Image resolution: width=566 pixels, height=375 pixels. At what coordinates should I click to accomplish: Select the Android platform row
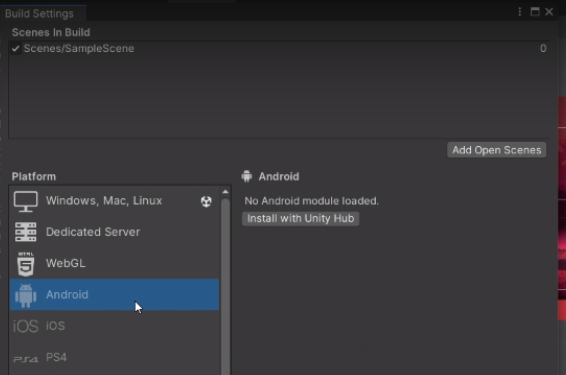tap(114, 295)
